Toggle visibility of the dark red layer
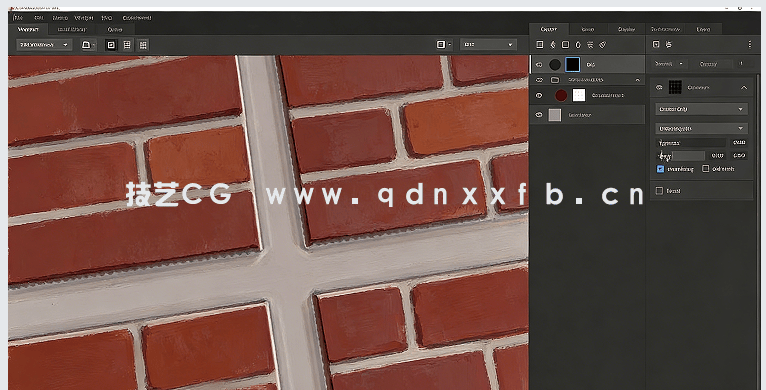 tap(539, 95)
